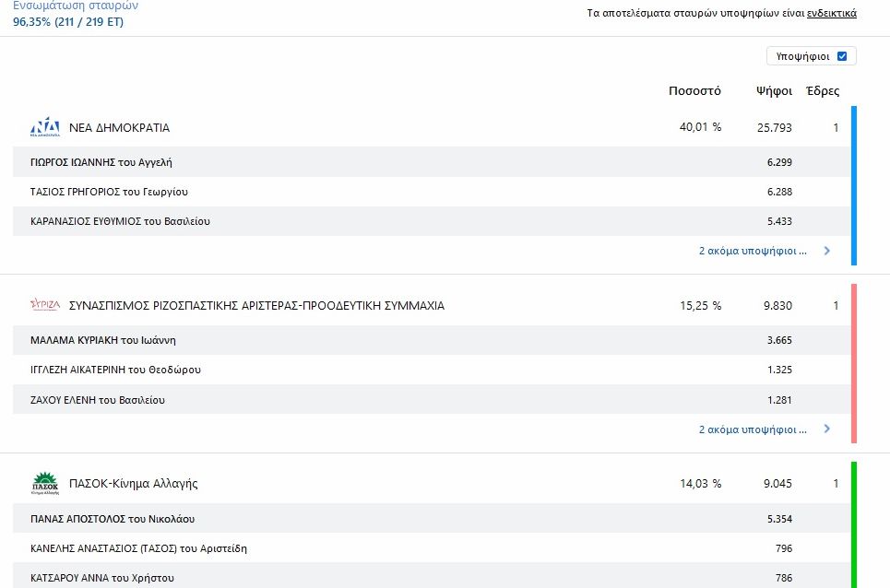This screenshot has width=890, height=588.
Task: Toggle the Υποψήφιοι checkbox
Action: 842,56
